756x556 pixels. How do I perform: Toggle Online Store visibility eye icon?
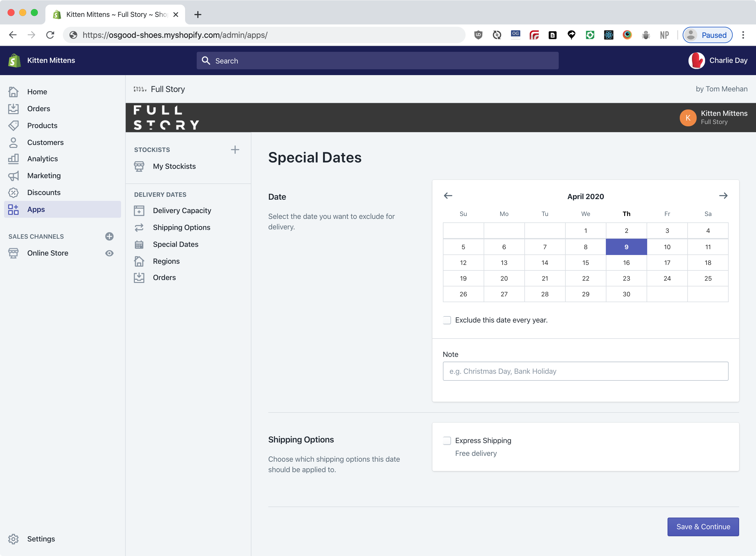tap(109, 253)
